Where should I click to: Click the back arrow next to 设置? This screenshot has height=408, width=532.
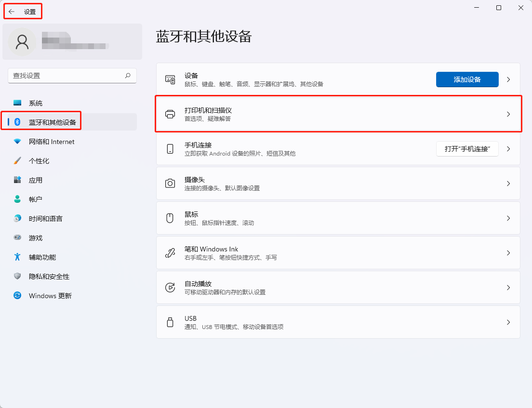11,11
